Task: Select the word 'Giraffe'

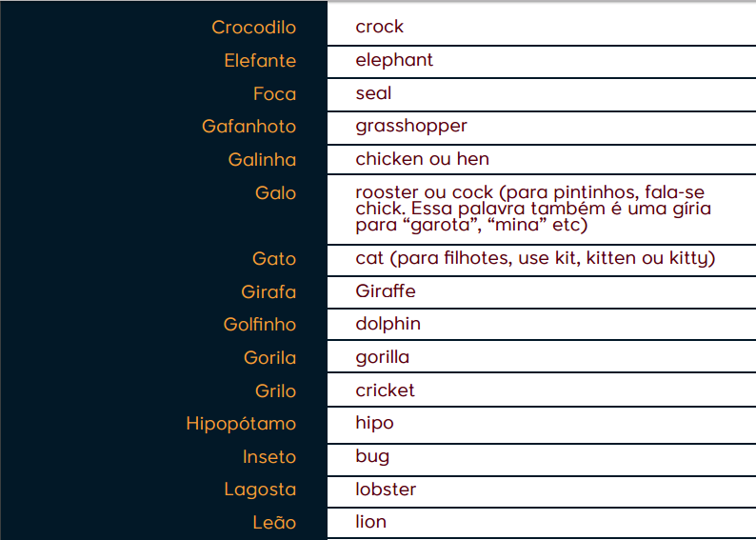Action: 386,291
